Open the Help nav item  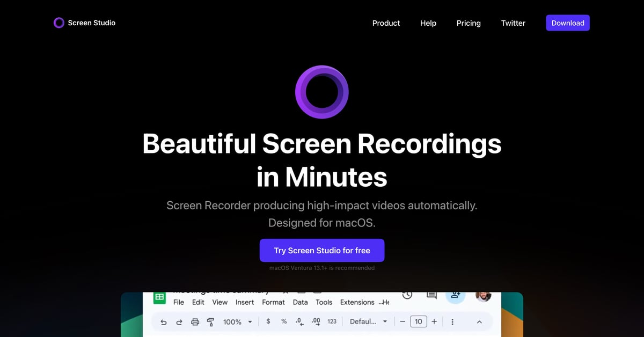[x=428, y=23]
